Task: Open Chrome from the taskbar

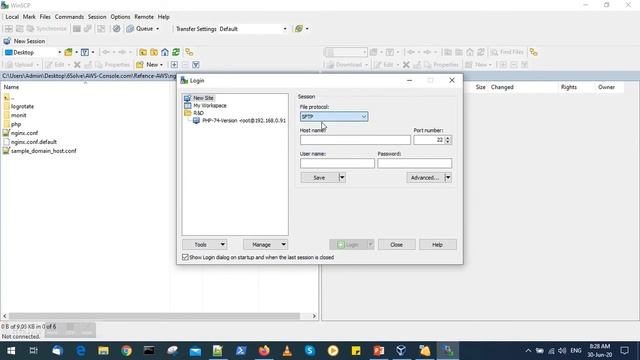Action: pos(126,351)
